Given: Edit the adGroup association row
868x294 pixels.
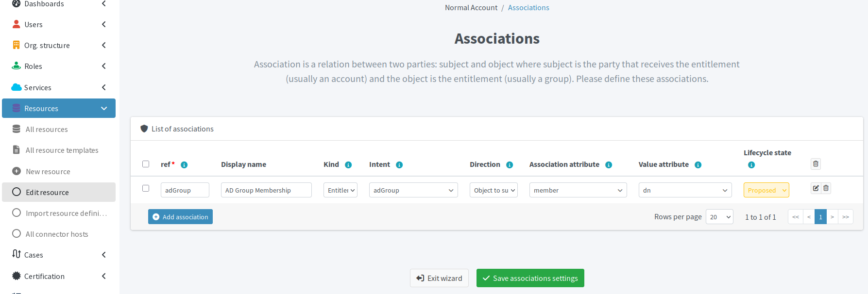Looking at the screenshot, I should click(x=816, y=188).
